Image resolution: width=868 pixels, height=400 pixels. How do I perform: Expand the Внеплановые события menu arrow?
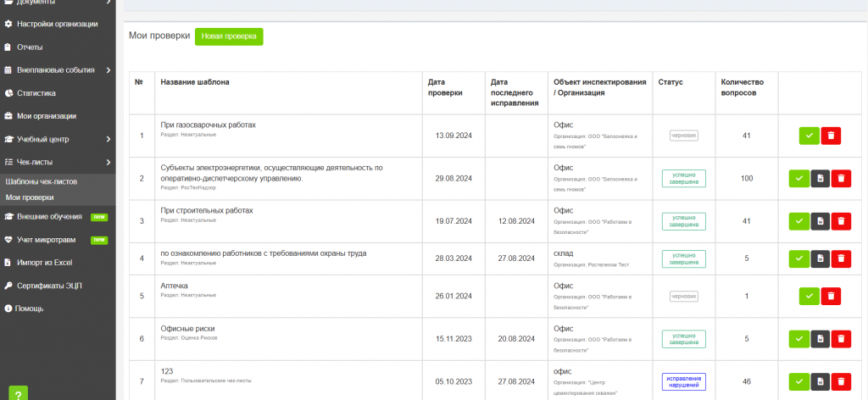(x=108, y=70)
